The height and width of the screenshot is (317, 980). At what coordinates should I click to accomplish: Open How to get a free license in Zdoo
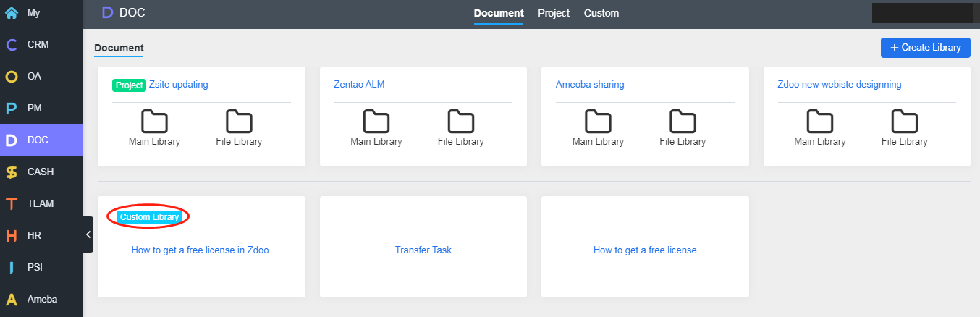pos(201,250)
